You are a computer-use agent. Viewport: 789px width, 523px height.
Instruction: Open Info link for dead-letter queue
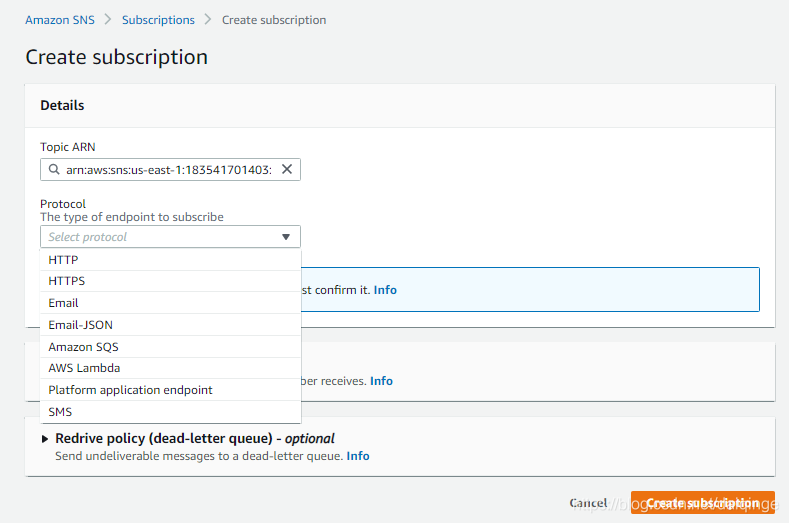click(358, 456)
